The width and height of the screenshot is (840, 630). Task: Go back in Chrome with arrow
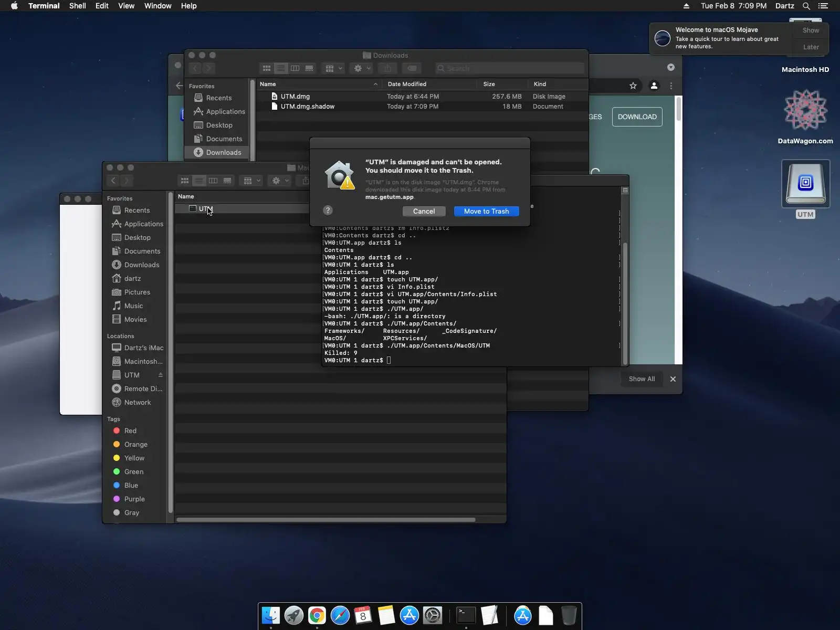(x=180, y=86)
